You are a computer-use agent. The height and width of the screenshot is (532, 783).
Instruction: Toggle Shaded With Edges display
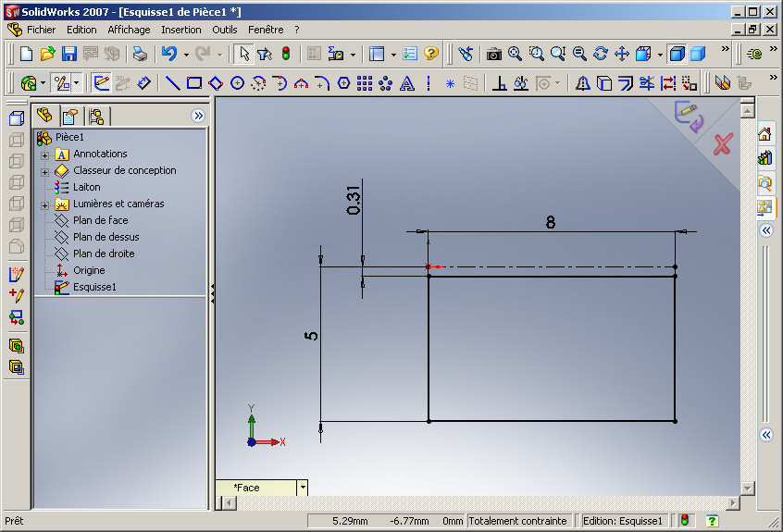pyautogui.click(x=677, y=54)
